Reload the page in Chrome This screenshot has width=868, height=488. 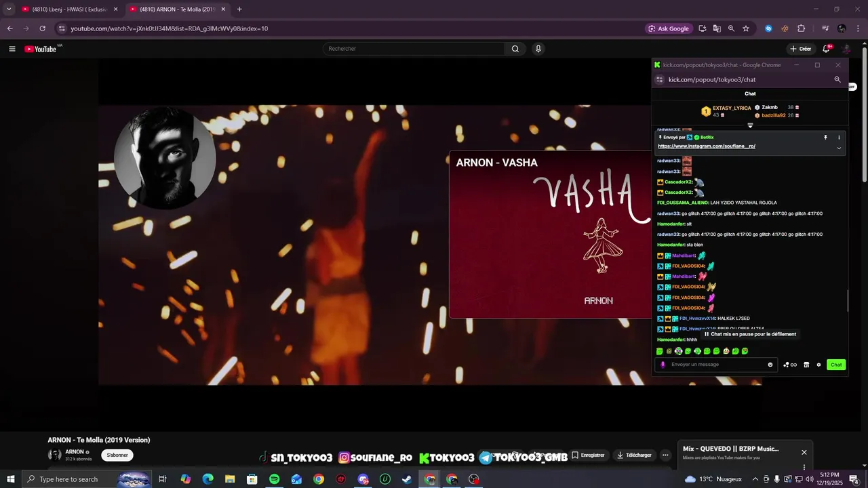(x=42, y=28)
